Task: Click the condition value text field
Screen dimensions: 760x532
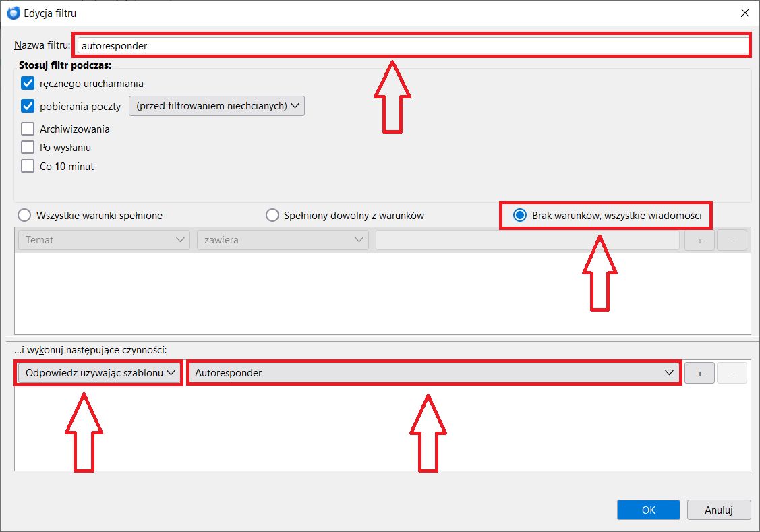Action: [527, 240]
